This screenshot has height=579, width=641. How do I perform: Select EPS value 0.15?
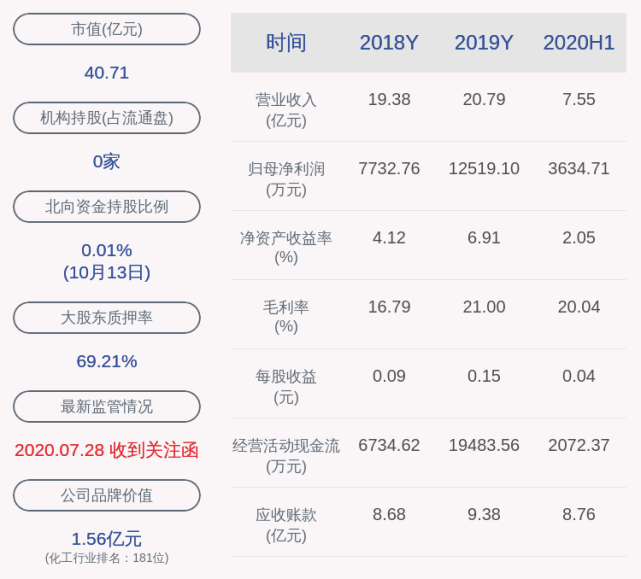484,376
